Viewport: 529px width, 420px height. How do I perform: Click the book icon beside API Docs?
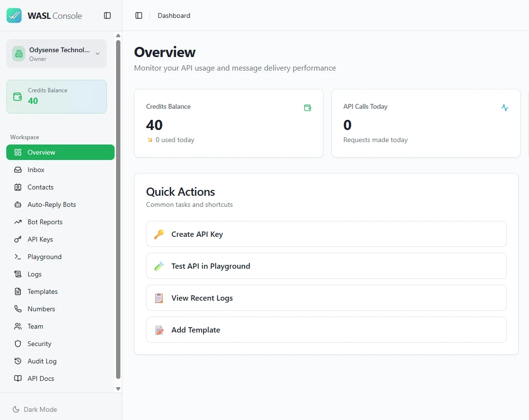(x=18, y=378)
